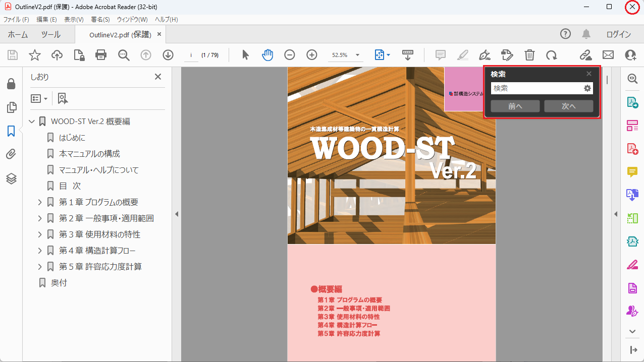Screen dimensions: 644x362
Task: Open the 表示(V) menu
Action: 74,20
